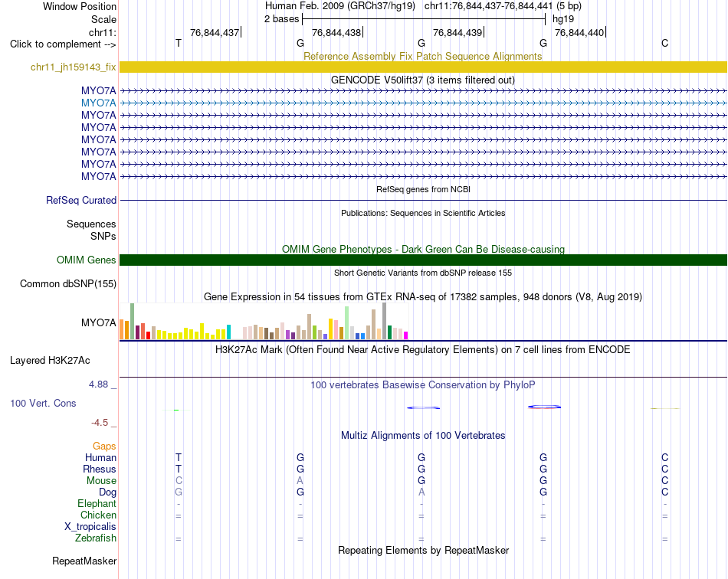Screen dimensions: 728x579
Task: Open the MYO7A GTEx expression bar chart
Action: pos(264,321)
